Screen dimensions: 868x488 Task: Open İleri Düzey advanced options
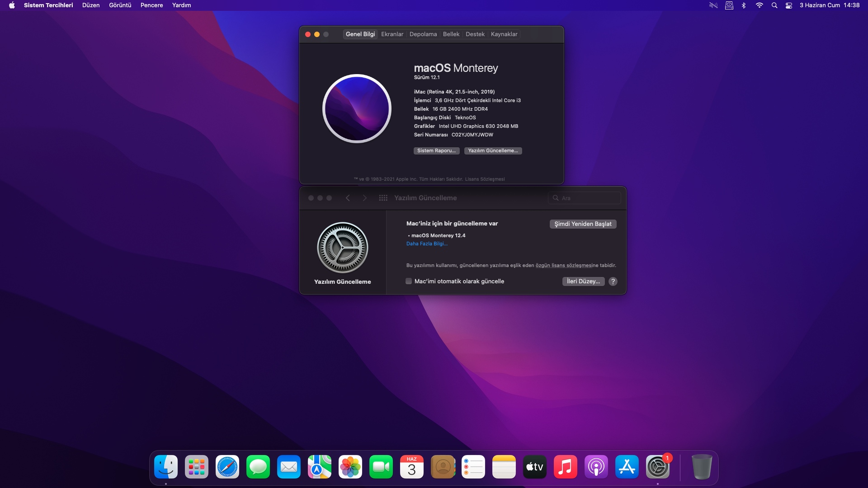(583, 281)
